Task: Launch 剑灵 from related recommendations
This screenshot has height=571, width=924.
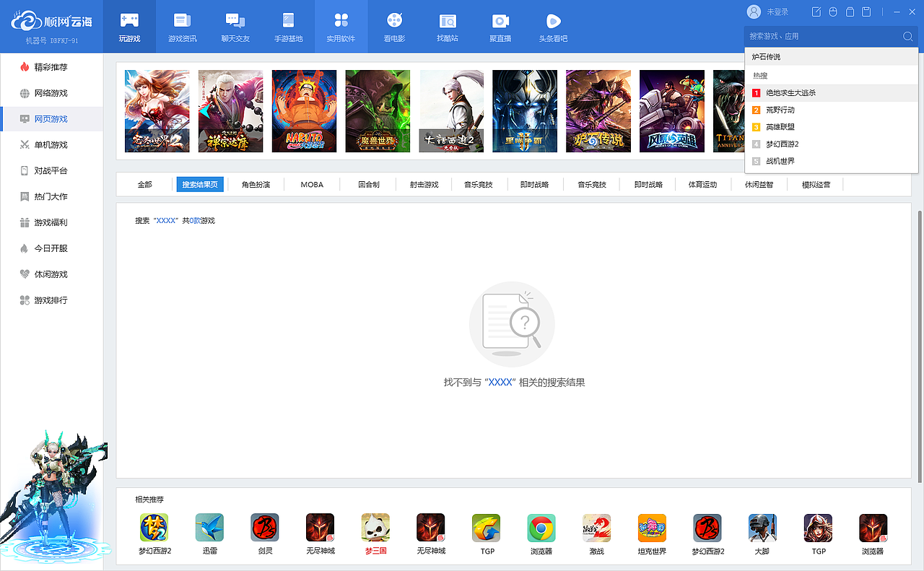Action: tap(265, 534)
